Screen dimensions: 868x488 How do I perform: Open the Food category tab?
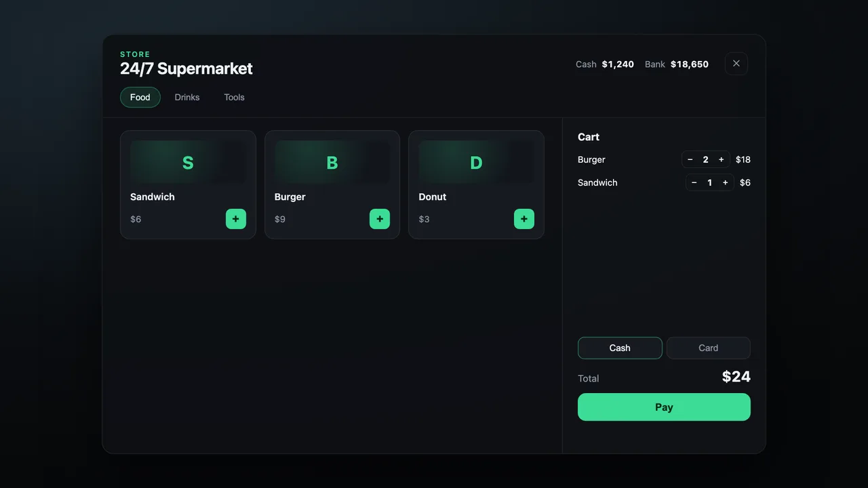coord(140,97)
